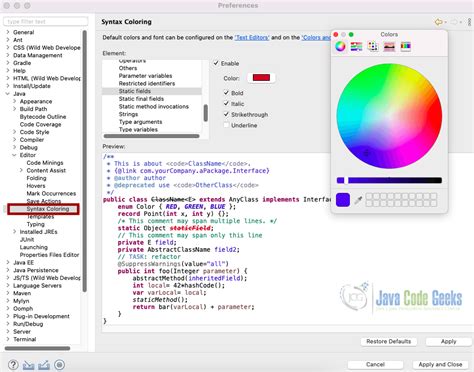Click the export preferences icon
474x372 pixels.
44,365
